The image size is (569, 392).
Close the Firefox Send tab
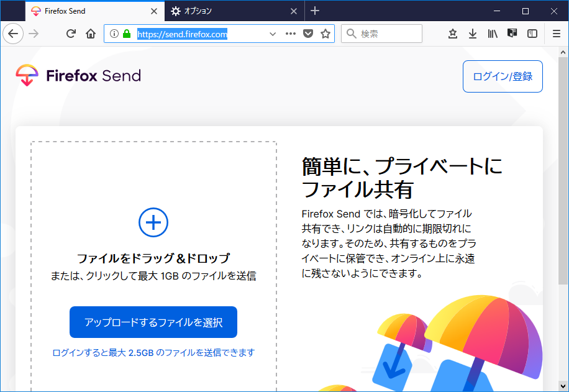coord(154,11)
